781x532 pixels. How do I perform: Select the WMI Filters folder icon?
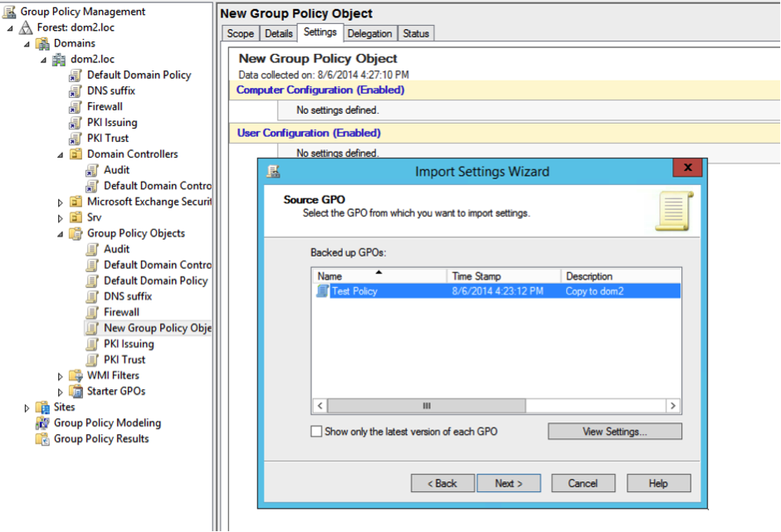(x=76, y=376)
